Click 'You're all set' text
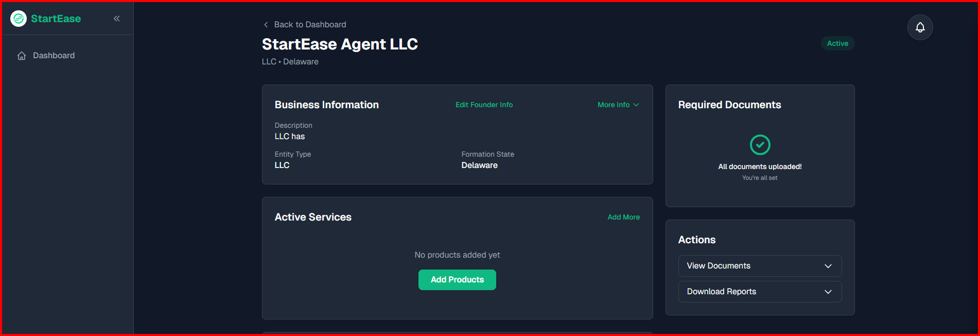Screen dimensions: 980x336 click(x=760, y=178)
